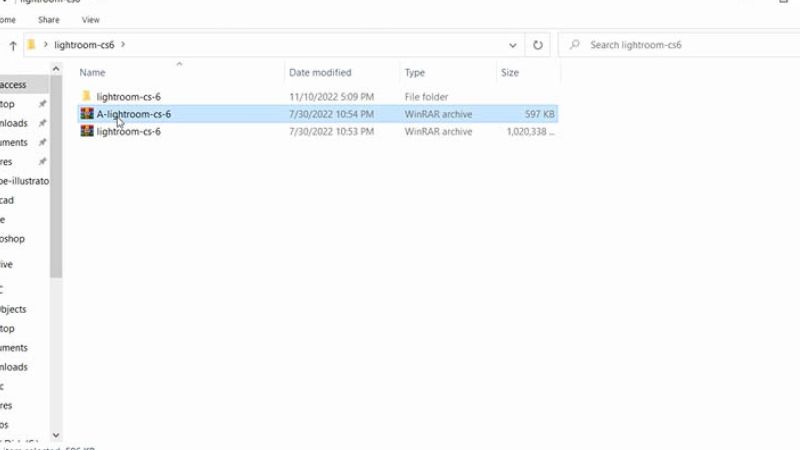Open the View ribbon tab
This screenshot has height=450, width=800.
coord(91,19)
